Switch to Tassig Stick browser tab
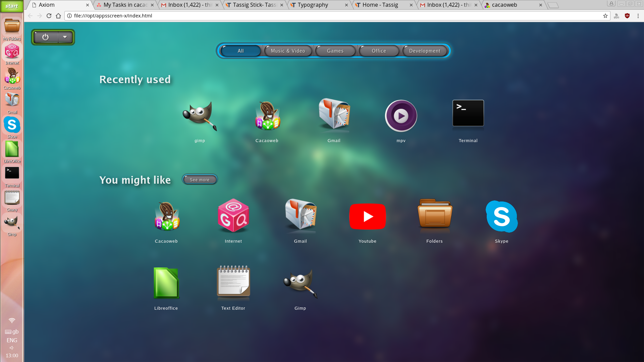Viewport: 644px width, 362px height. 254,5
